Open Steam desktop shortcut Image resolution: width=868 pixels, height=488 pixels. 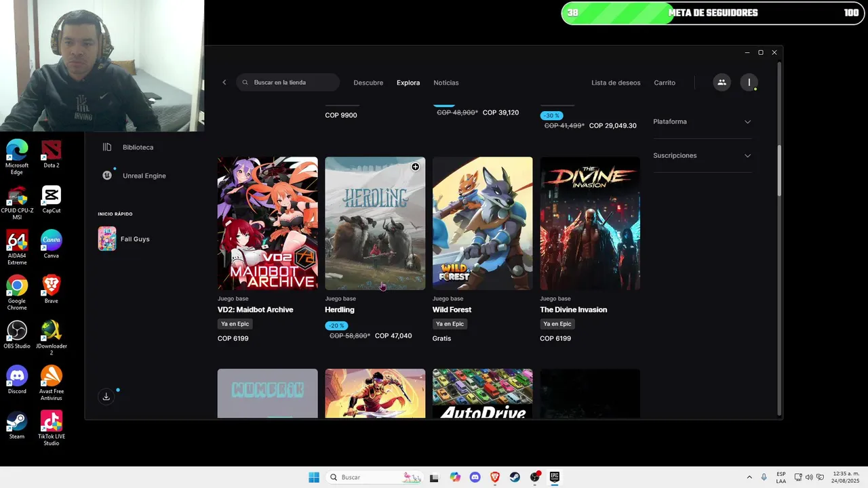[x=17, y=426]
